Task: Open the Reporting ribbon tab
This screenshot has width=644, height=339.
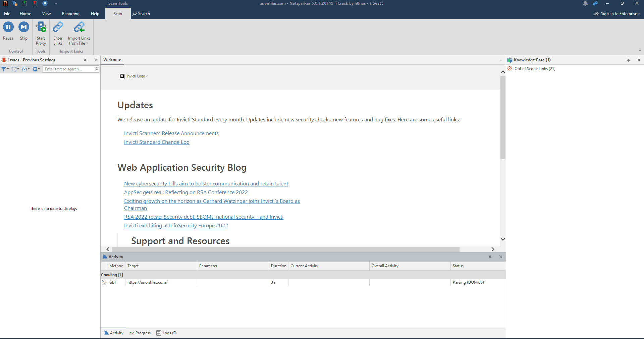Action: pos(70,14)
